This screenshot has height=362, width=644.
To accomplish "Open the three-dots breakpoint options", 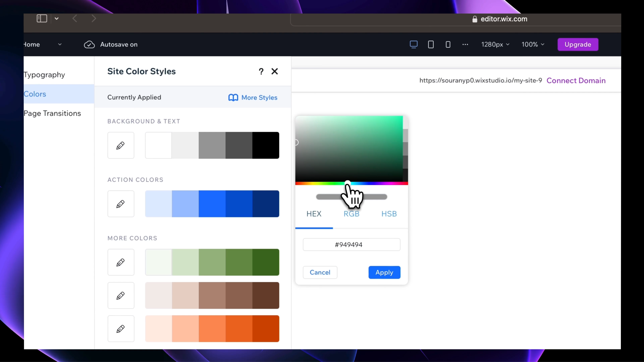I will tap(465, 44).
